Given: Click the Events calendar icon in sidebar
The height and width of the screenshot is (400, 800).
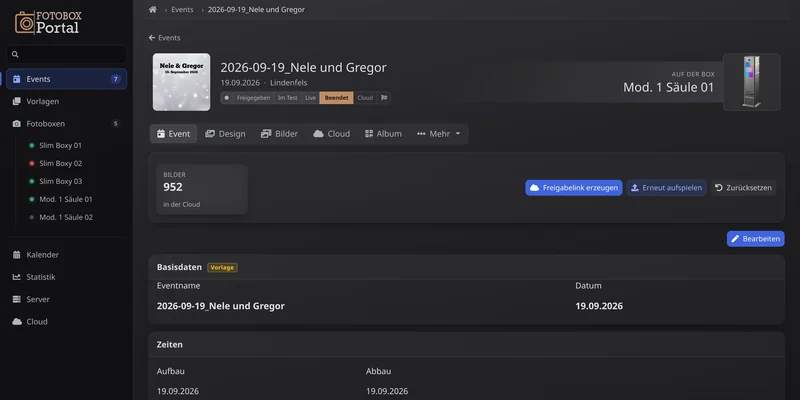Looking at the screenshot, I should tap(16, 79).
